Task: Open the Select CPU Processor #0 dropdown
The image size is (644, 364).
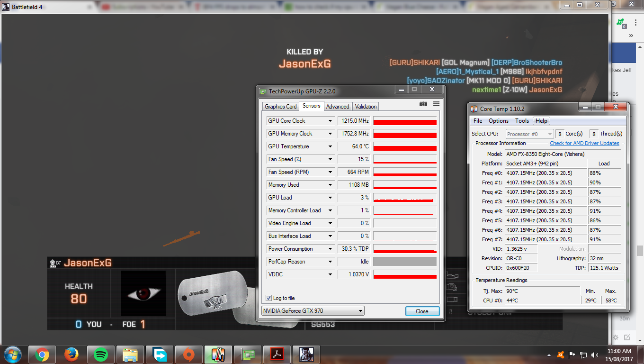Action: [x=529, y=134]
